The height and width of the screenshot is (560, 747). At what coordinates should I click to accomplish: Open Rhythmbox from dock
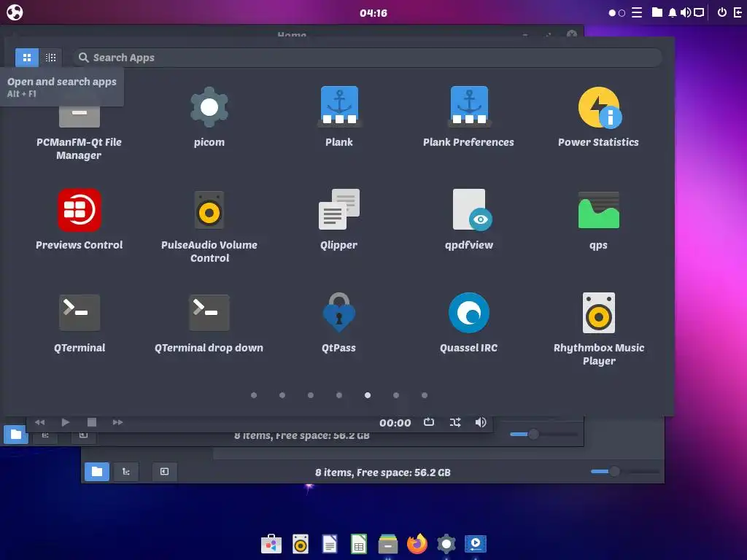pyautogui.click(x=301, y=544)
